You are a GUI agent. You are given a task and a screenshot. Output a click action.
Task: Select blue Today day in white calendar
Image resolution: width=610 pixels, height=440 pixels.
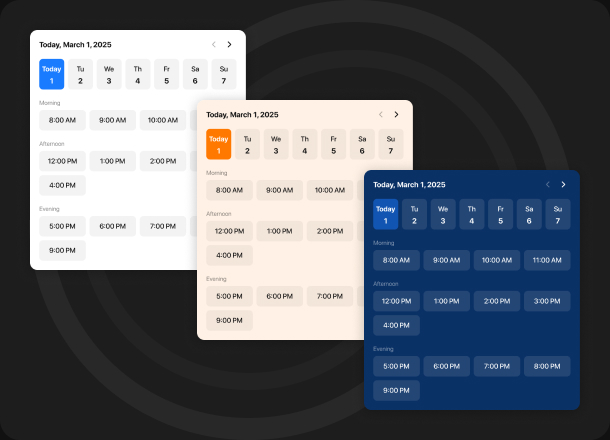tap(52, 74)
